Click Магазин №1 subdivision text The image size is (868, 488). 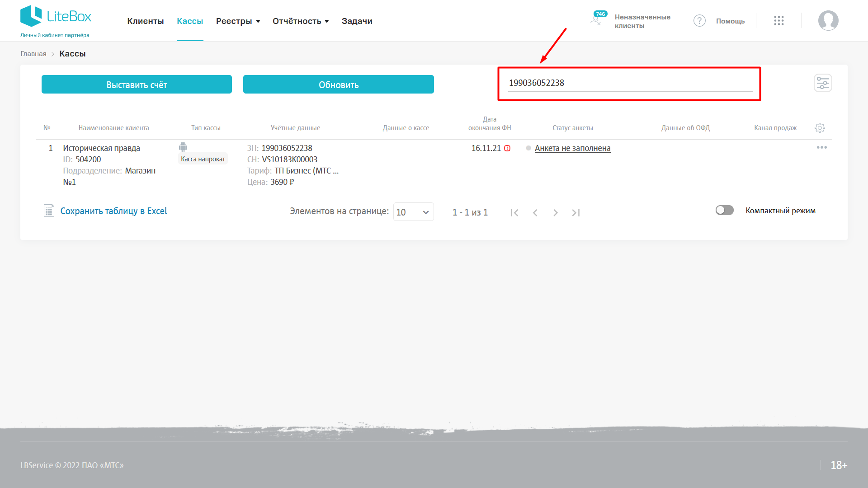(109, 176)
